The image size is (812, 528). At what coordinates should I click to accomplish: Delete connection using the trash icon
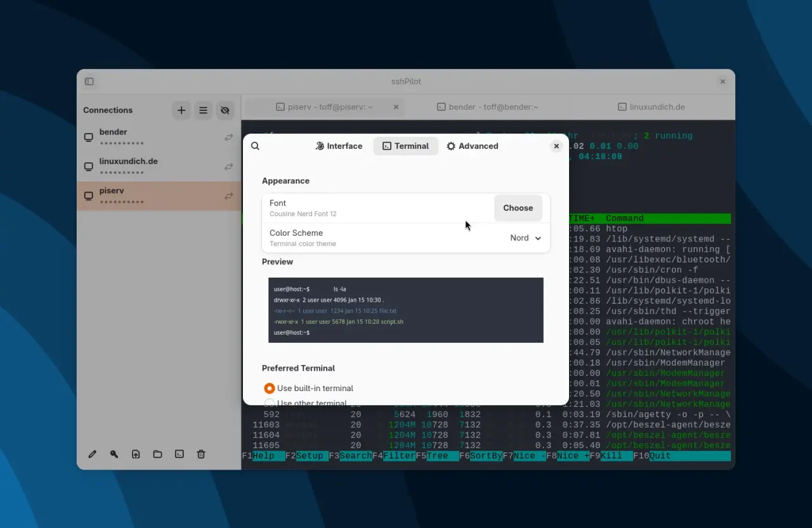point(201,454)
